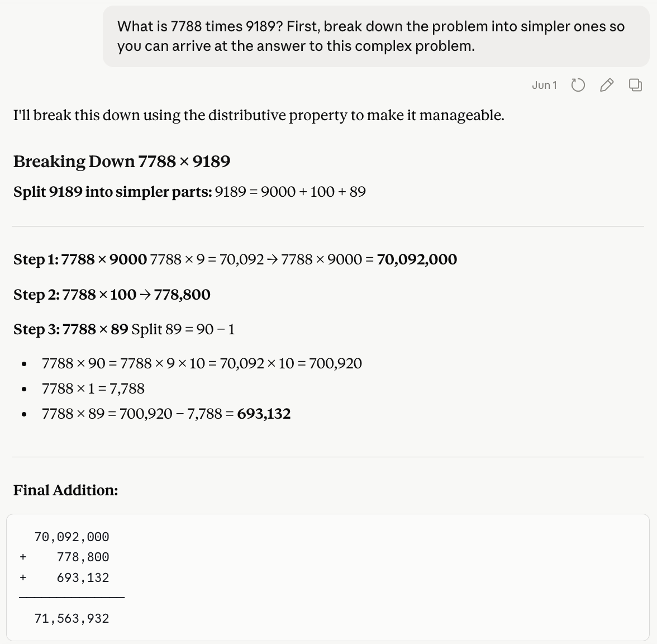Click the Split 9189 into simpler parts line
The width and height of the screenshot is (657, 644).
[x=189, y=192]
